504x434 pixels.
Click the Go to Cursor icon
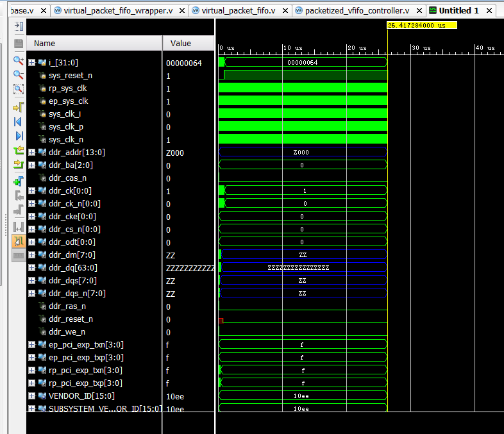coord(19,106)
